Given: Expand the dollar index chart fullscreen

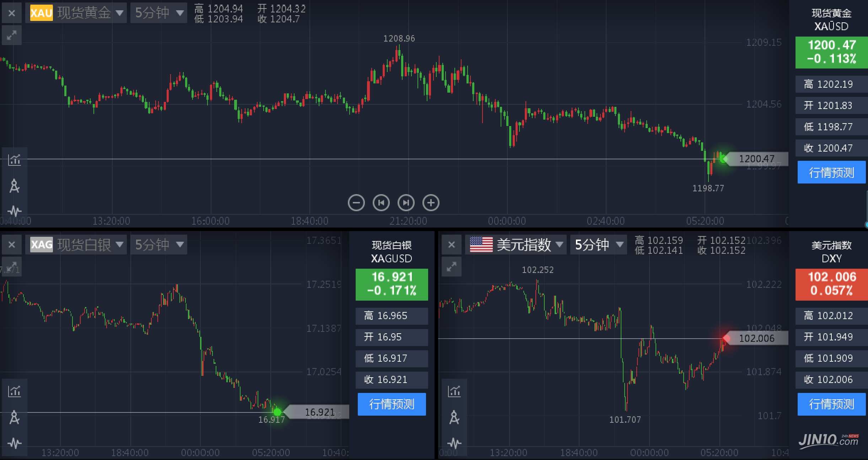Looking at the screenshot, I should point(452,267).
